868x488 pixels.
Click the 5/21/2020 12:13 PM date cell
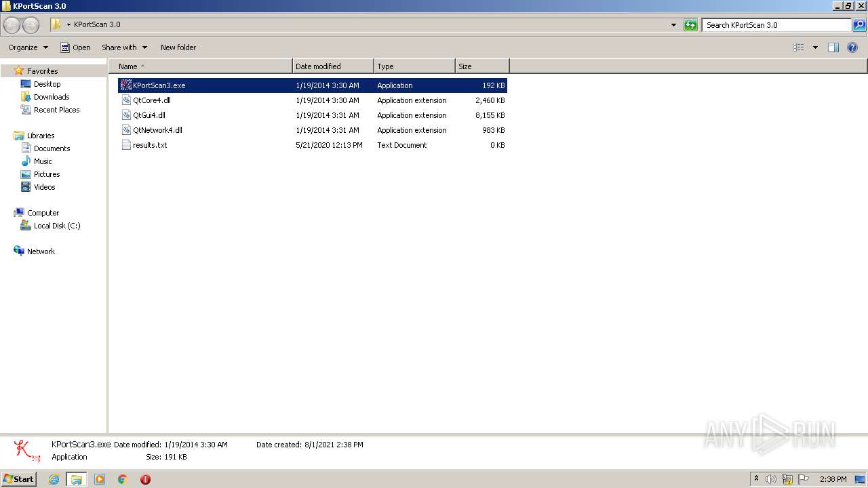[x=329, y=145]
